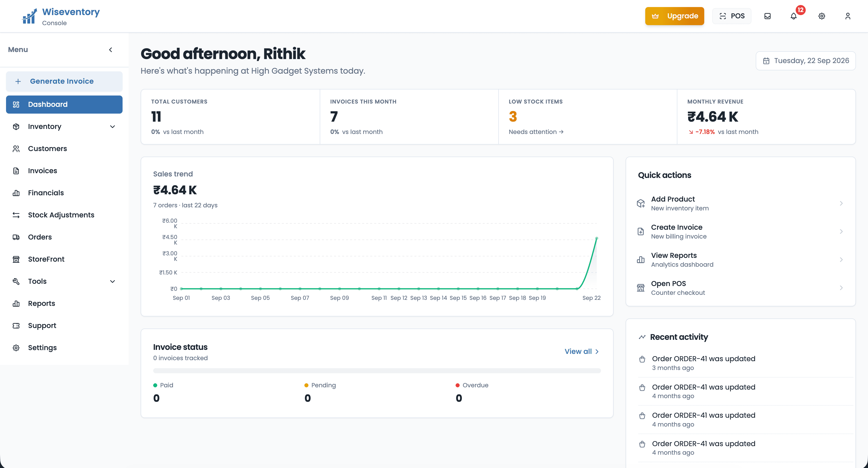Click the invoice status progress bar

(377, 370)
